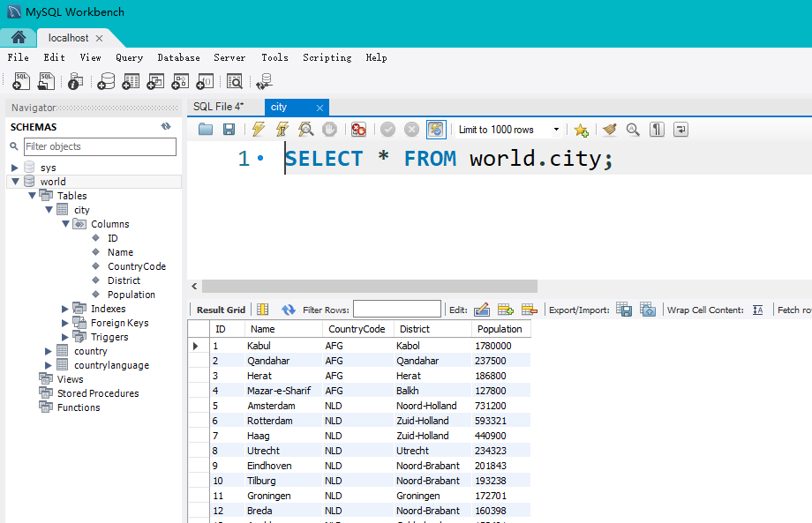
Task: Expand the Indexes node
Action: pos(65,309)
